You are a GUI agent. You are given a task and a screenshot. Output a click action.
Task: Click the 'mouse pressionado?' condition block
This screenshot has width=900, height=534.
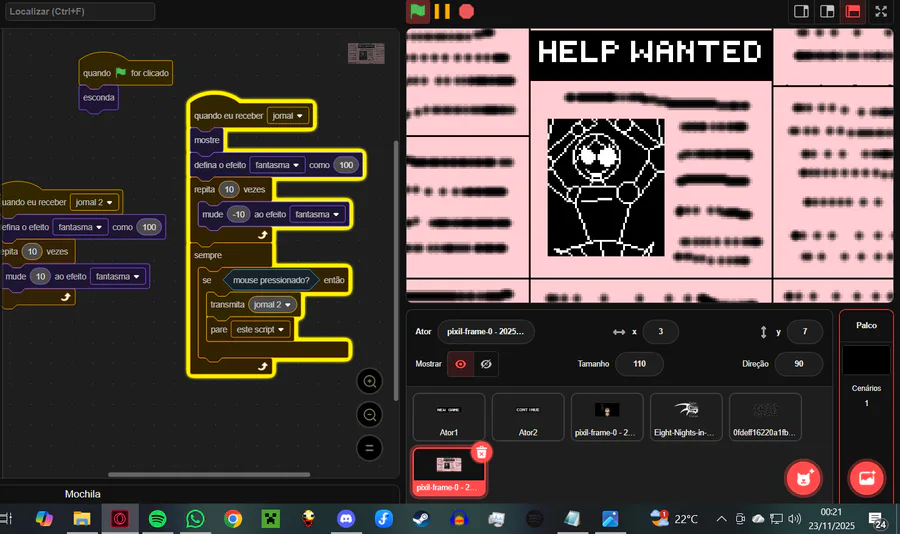point(271,280)
